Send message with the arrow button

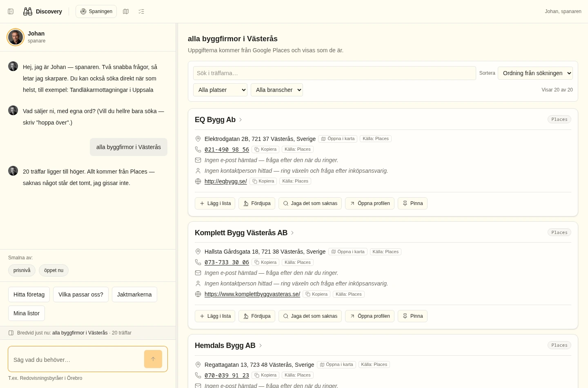point(153,359)
